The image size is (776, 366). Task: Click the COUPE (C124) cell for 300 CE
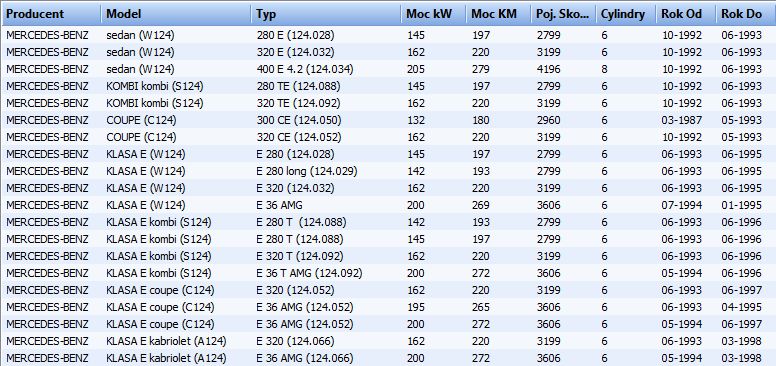pyautogui.click(x=141, y=120)
